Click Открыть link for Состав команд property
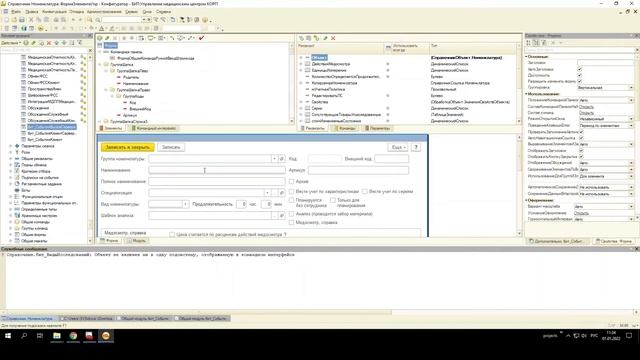 click(587, 113)
